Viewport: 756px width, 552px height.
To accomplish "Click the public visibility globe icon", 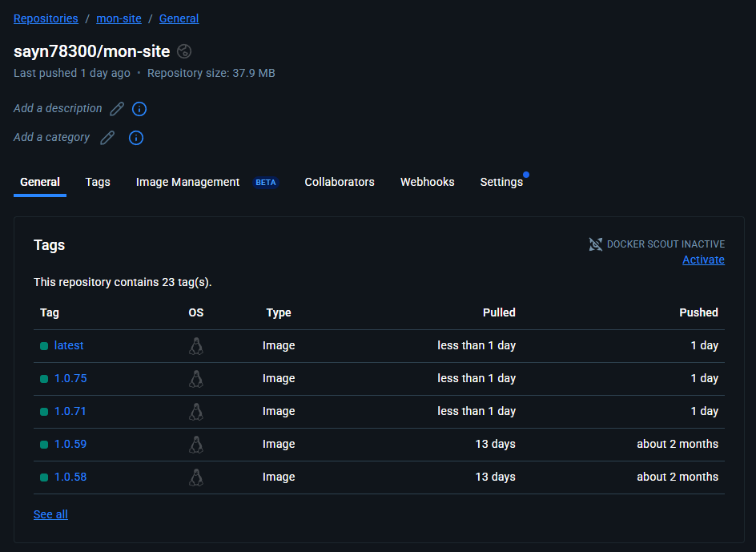I will 184,51.
